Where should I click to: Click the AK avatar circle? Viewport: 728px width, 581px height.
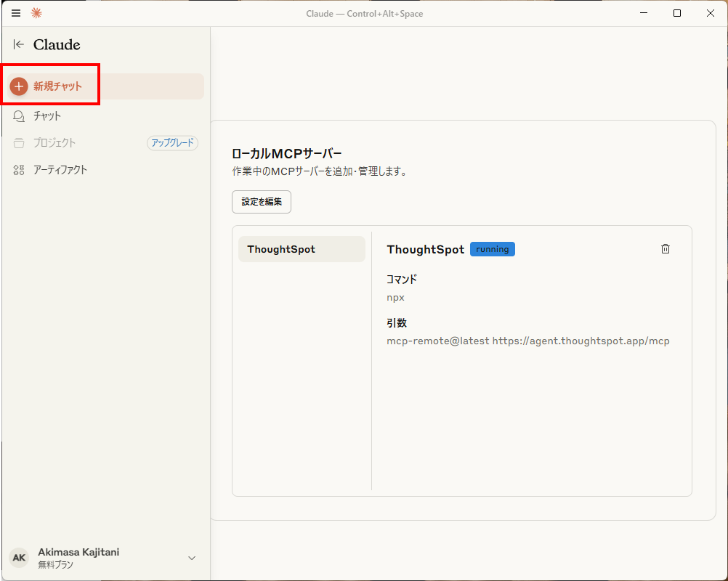(x=19, y=558)
